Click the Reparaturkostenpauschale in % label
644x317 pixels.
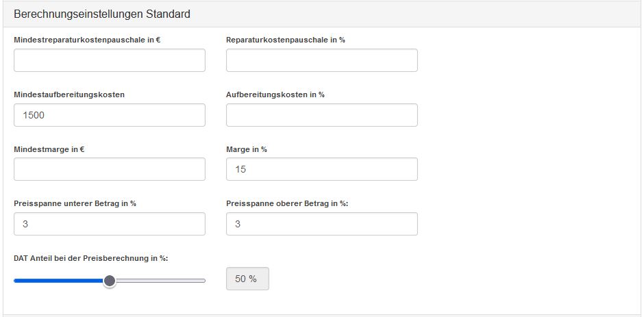pos(286,40)
